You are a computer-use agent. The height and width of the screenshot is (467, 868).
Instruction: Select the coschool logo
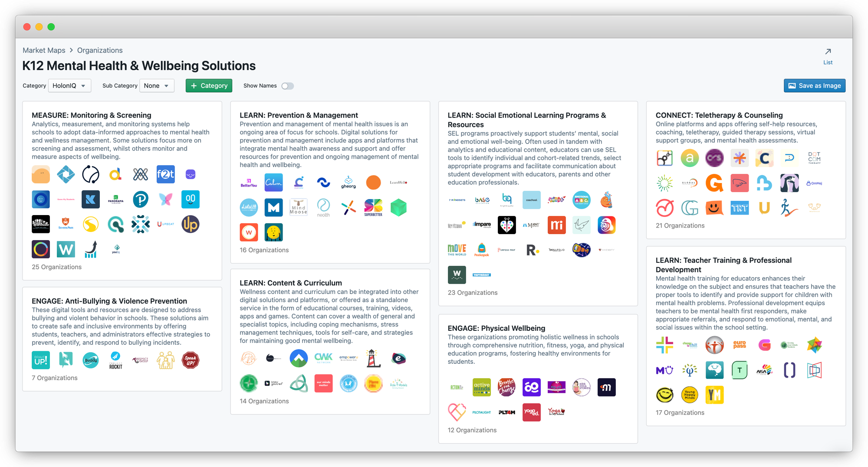(532, 200)
